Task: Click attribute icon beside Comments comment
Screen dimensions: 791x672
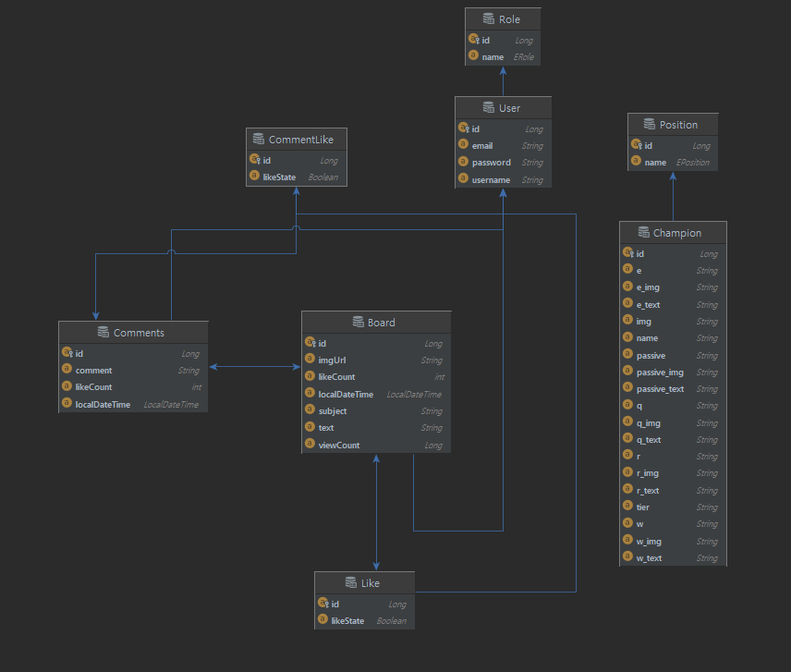Action: coord(67,369)
